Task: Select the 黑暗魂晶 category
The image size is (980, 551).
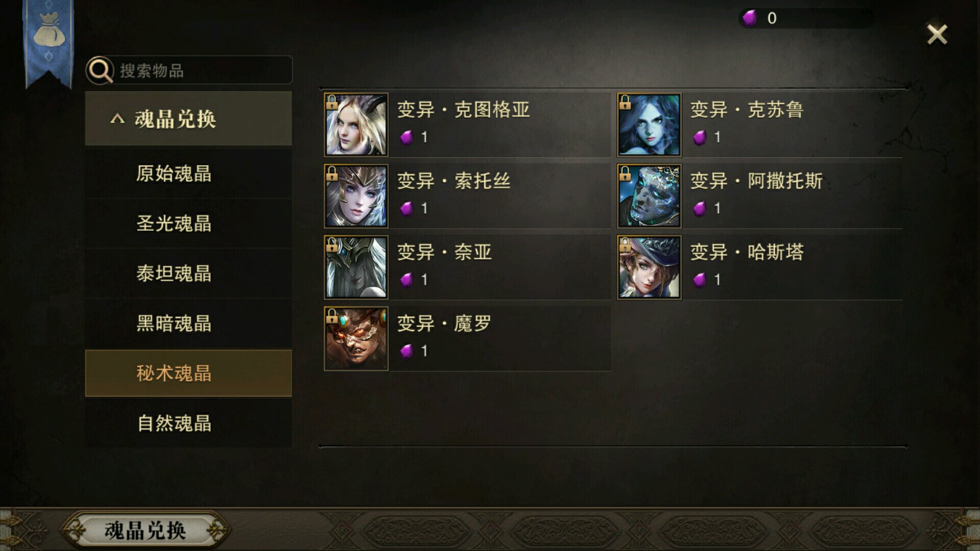Action: pyautogui.click(x=188, y=323)
